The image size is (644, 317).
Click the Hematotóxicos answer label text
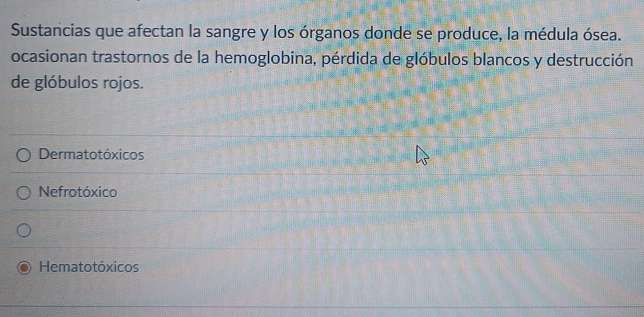click(89, 267)
